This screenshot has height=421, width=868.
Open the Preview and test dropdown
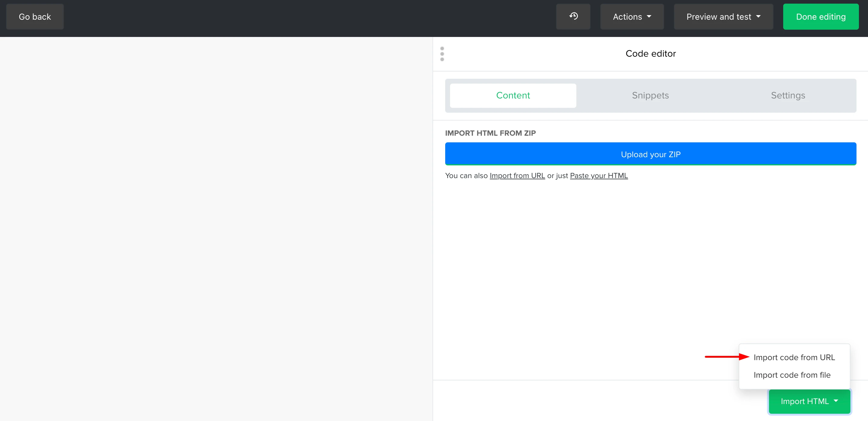click(x=723, y=17)
